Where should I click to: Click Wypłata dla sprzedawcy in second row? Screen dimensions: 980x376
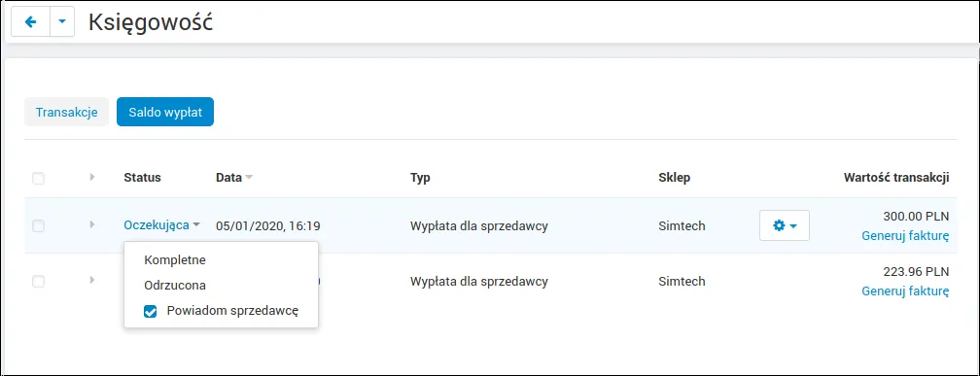(x=478, y=281)
